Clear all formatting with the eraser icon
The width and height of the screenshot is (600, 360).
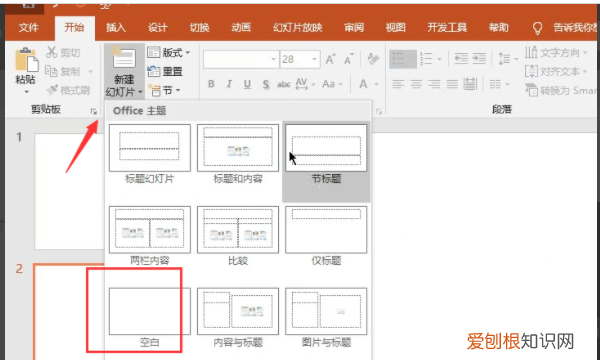pos(373,59)
